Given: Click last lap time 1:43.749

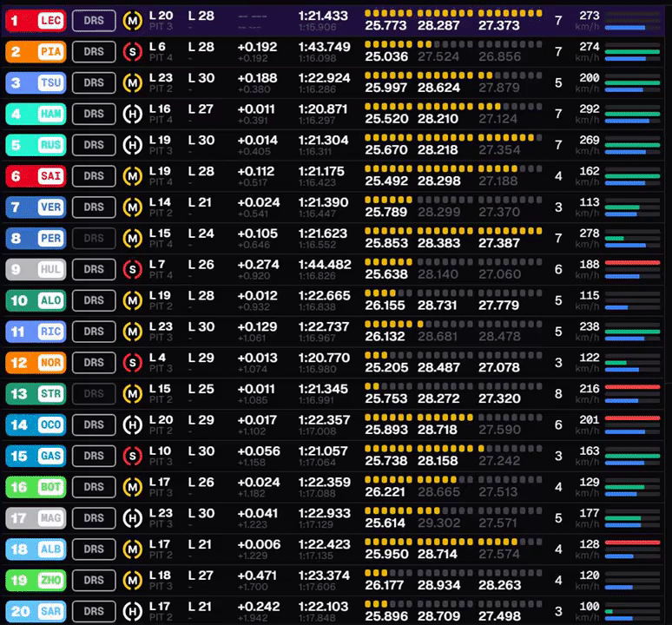Looking at the screenshot, I should 325,47.
